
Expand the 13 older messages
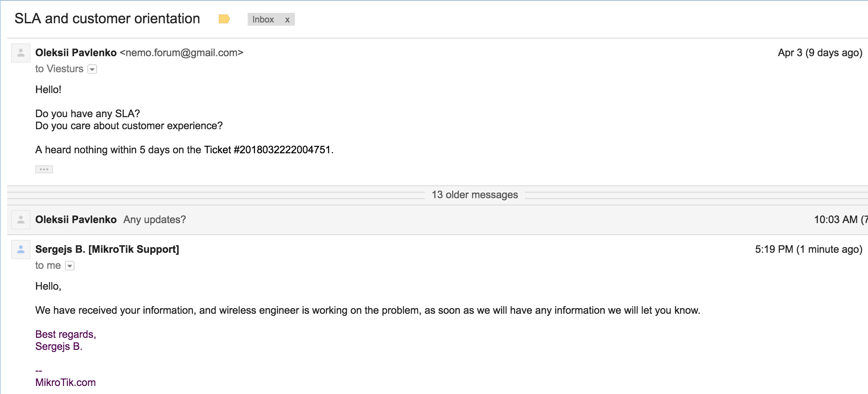tap(474, 195)
